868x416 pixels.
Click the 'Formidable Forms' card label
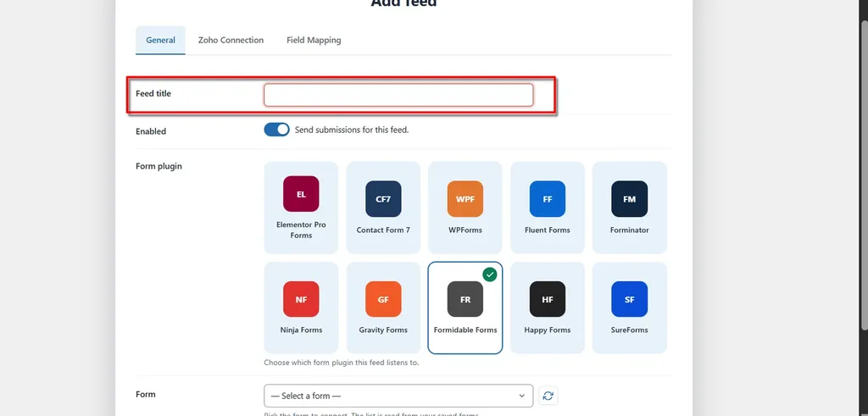point(465,330)
